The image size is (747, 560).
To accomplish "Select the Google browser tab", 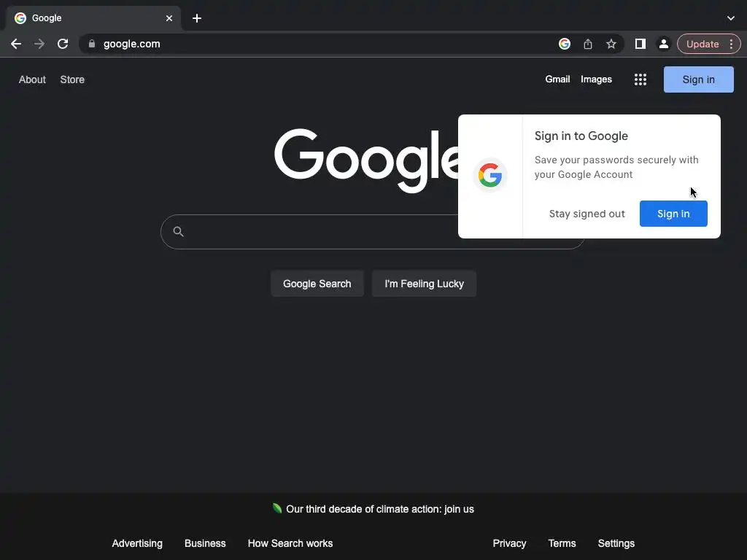I will tap(93, 18).
